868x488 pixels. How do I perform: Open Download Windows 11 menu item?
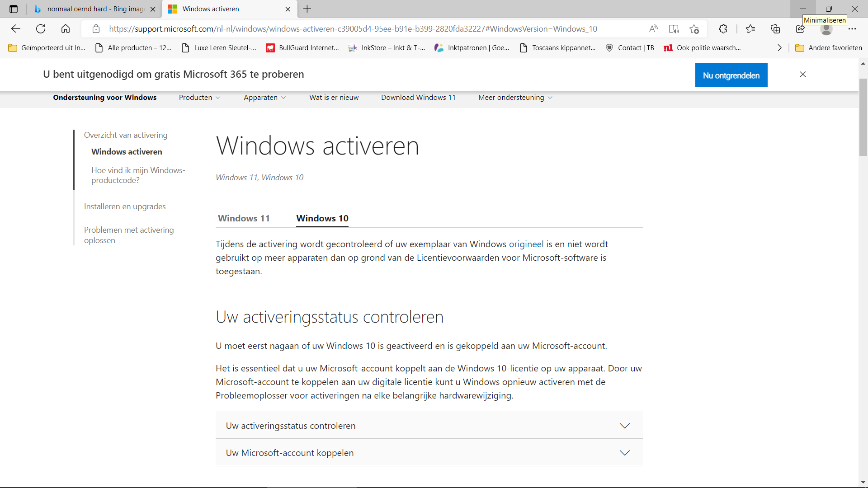point(418,98)
